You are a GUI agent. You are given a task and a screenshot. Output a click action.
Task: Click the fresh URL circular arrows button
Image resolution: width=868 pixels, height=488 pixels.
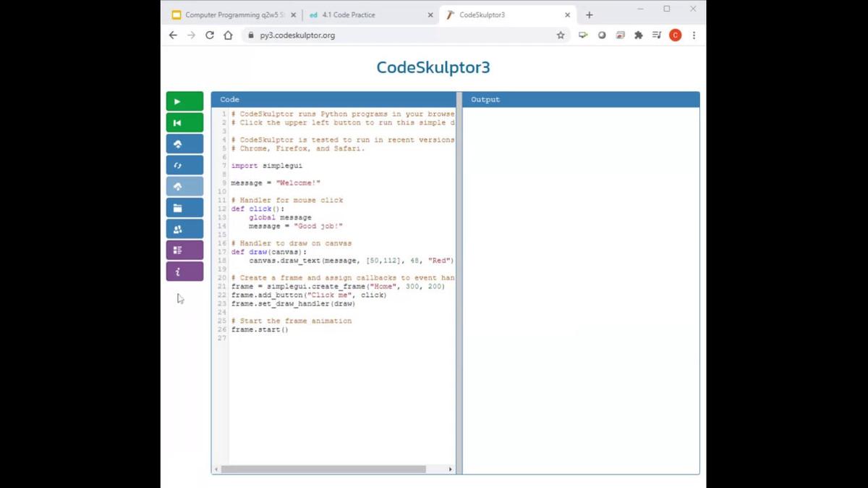pos(184,165)
